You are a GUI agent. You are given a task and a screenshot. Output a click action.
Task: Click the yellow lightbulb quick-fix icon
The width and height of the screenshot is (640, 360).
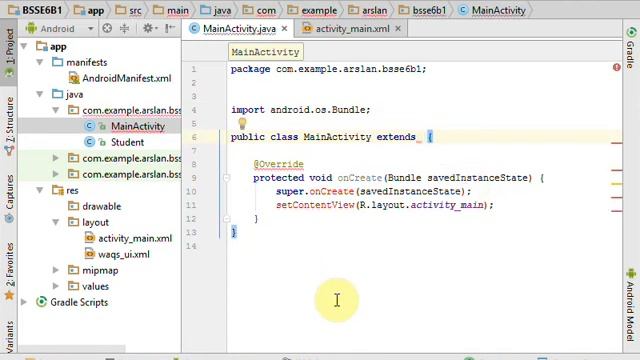[242, 123]
